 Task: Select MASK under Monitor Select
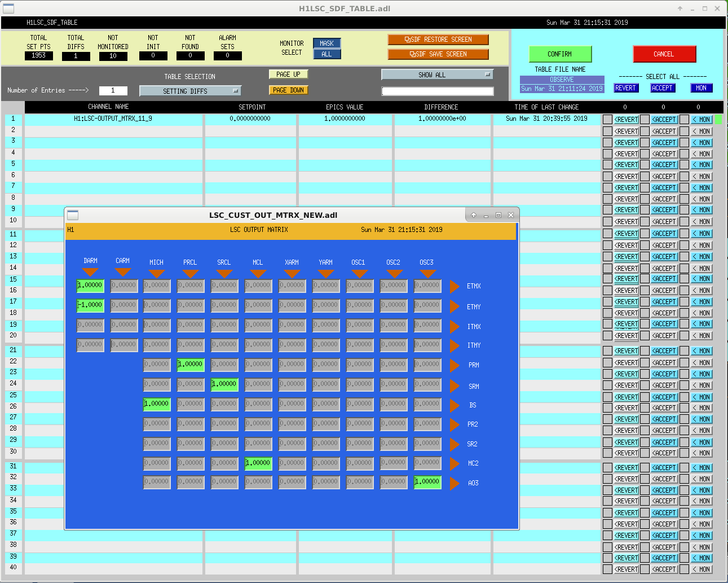point(327,43)
